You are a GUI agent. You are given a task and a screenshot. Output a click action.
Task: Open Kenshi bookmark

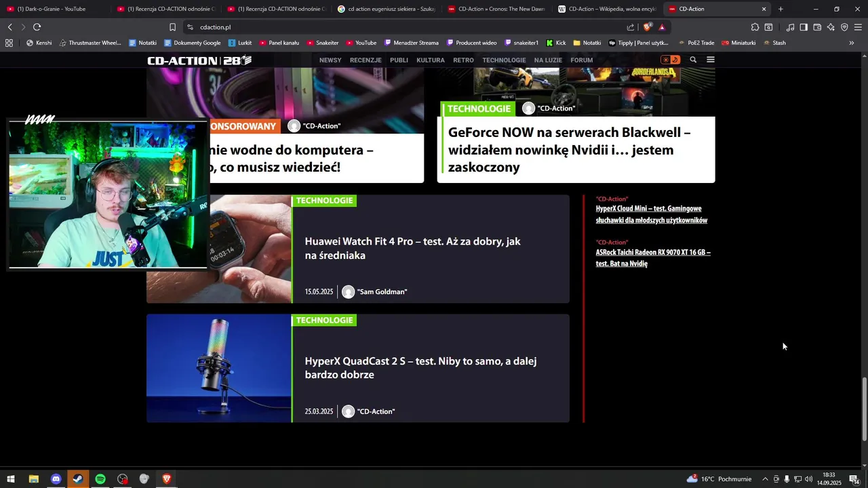tap(39, 43)
